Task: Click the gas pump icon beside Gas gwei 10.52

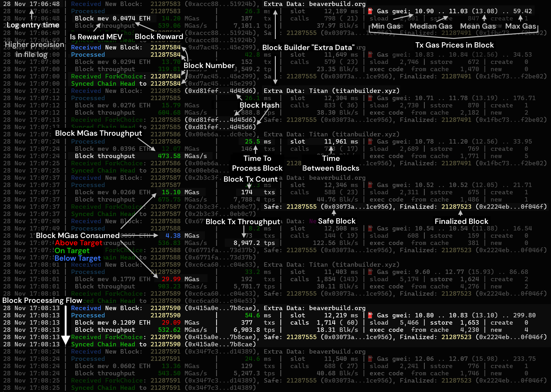Action: pos(371,185)
